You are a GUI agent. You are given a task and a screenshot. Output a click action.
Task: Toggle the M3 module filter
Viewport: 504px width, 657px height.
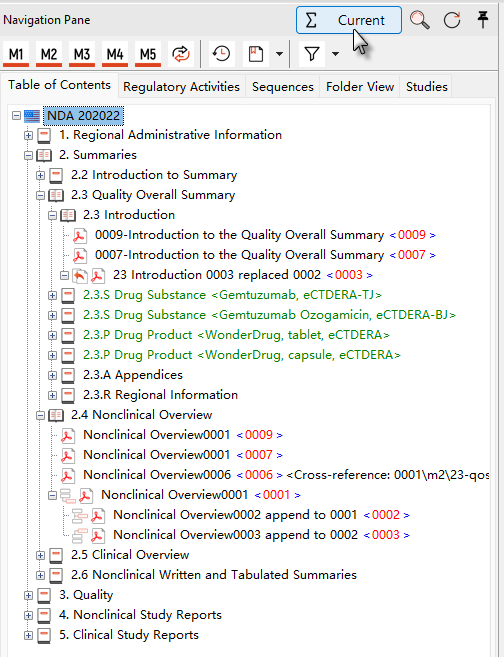(x=82, y=54)
